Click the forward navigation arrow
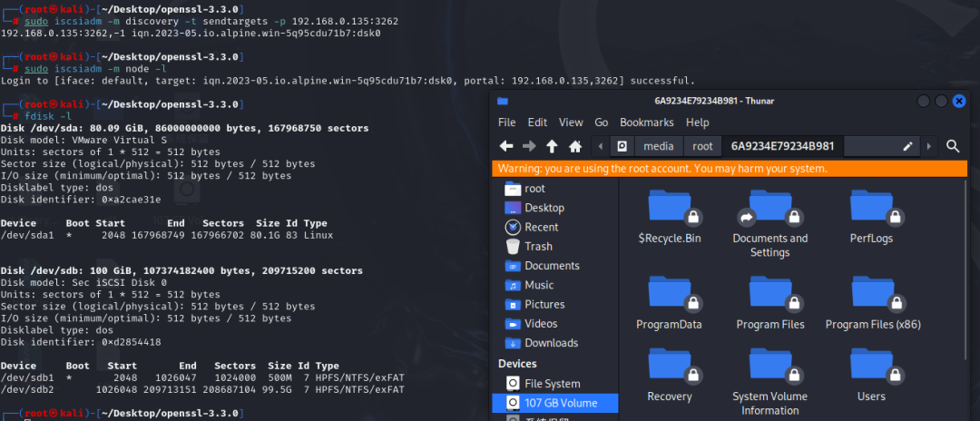 tap(529, 146)
